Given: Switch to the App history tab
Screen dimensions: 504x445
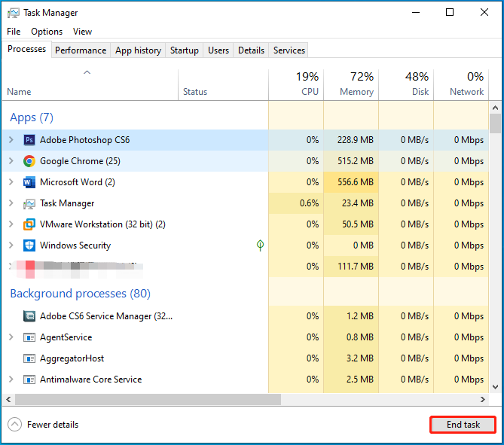Looking at the screenshot, I should [x=138, y=50].
